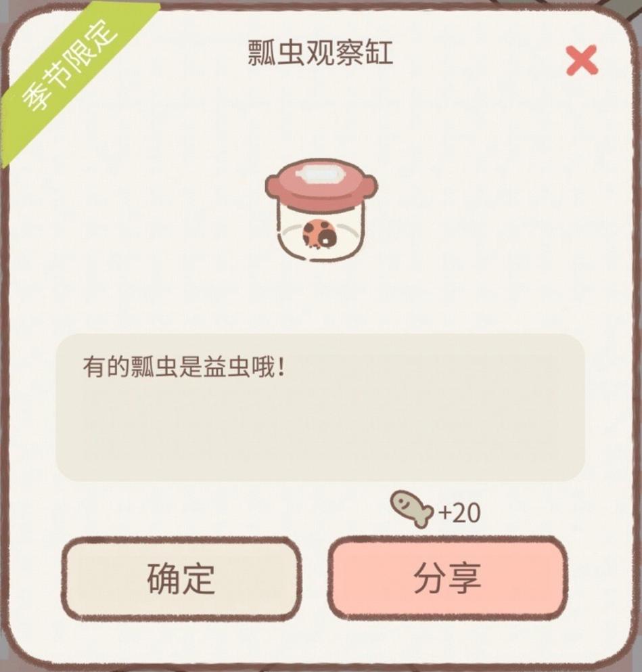Select the description text 有的瓢虫是益虫哦!

pyautogui.click(x=184, y=367)
